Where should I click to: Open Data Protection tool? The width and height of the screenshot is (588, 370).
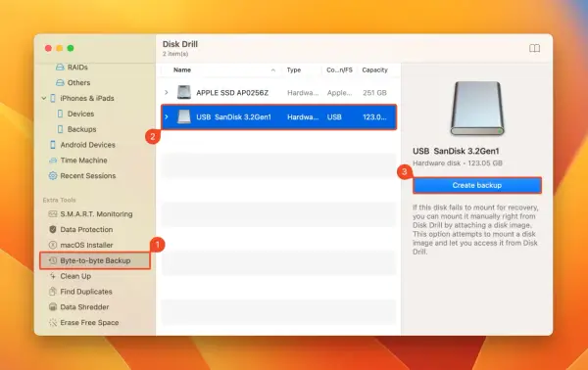tap(86, 229)
